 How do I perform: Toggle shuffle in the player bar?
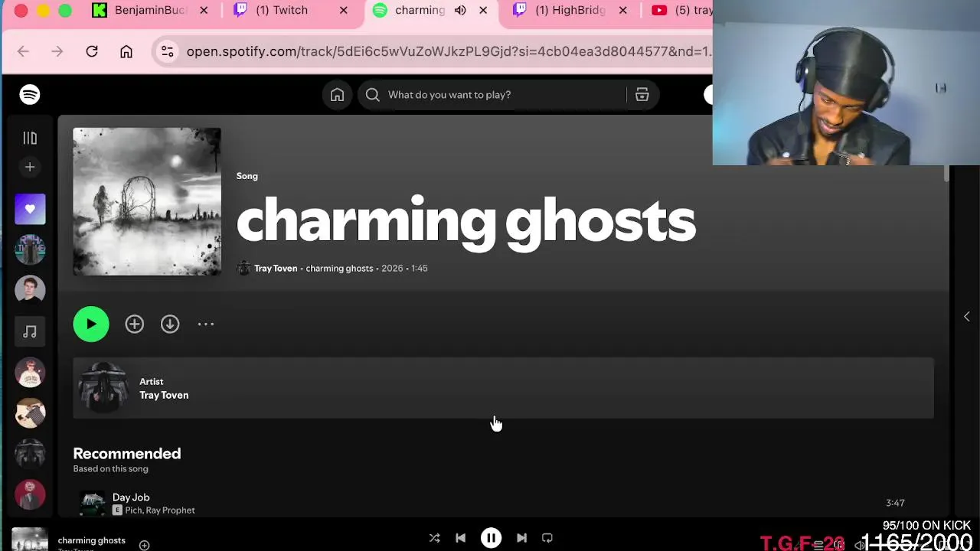(x=434, y=538)
